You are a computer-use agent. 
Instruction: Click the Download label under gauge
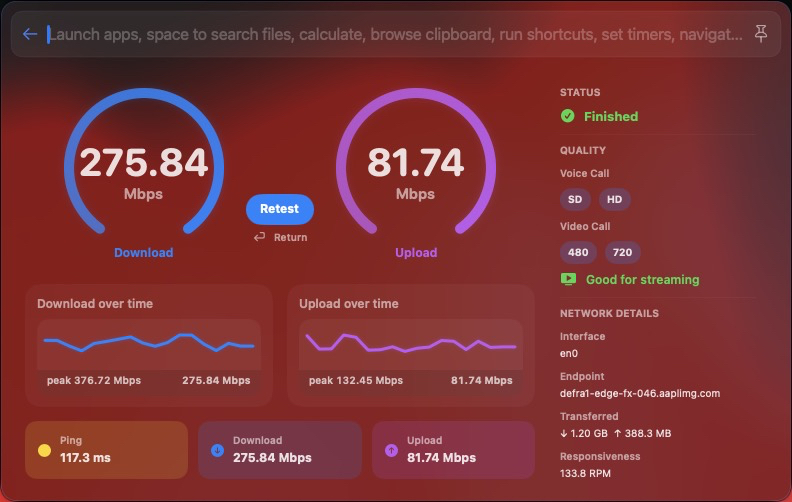tap(143, 253)
